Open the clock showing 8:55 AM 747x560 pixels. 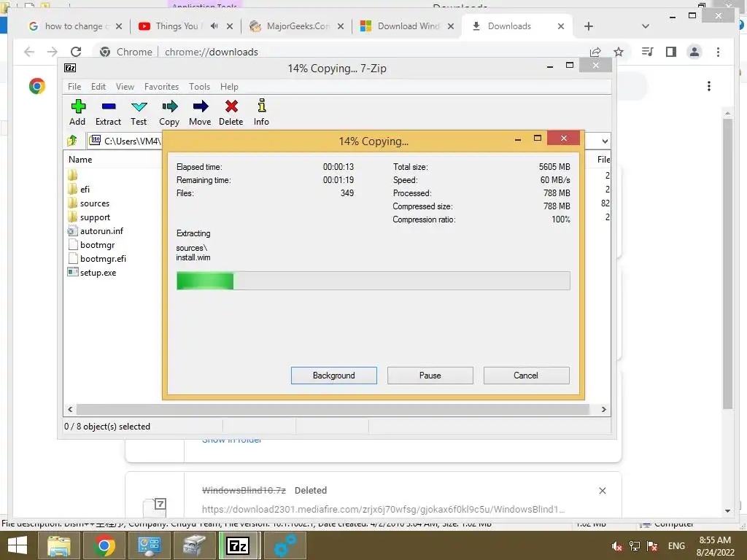715,546
